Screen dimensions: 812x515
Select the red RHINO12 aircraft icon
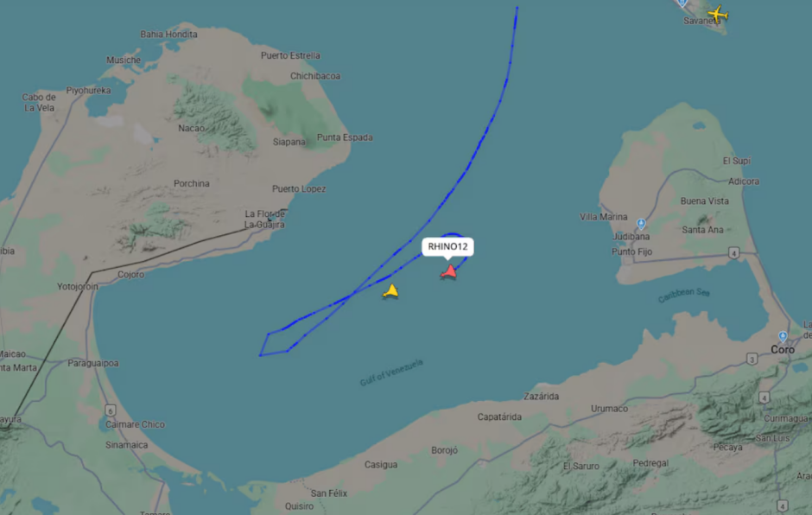click(449, 272)
